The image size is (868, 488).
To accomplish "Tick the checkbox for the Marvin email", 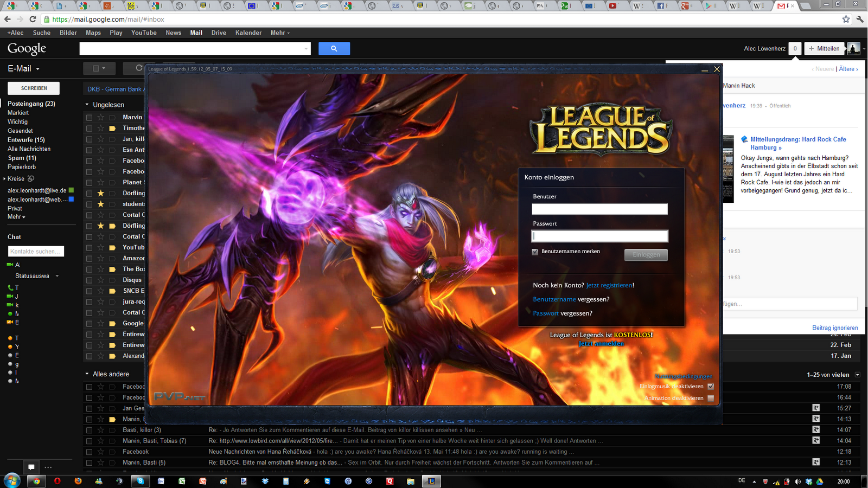I will (89, 117).
